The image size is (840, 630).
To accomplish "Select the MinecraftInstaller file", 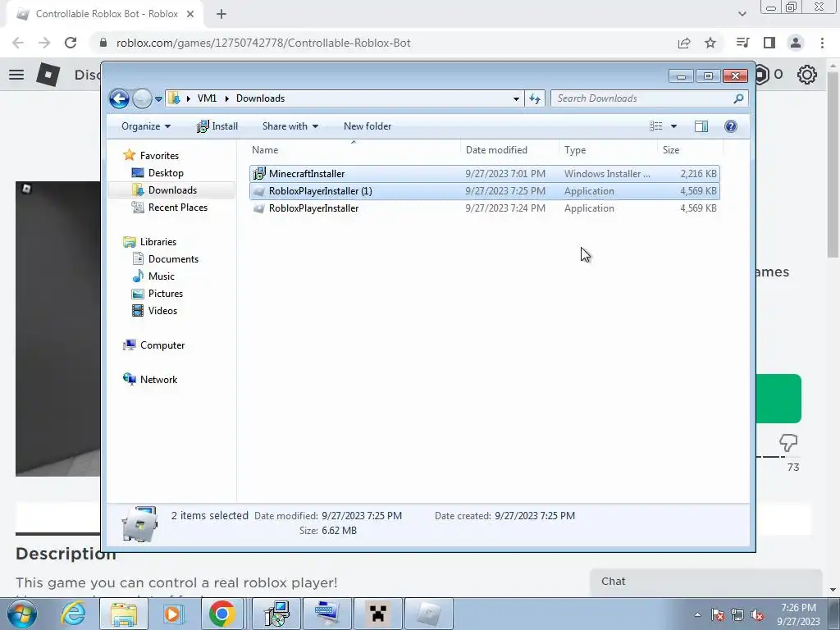I will 484,174.
